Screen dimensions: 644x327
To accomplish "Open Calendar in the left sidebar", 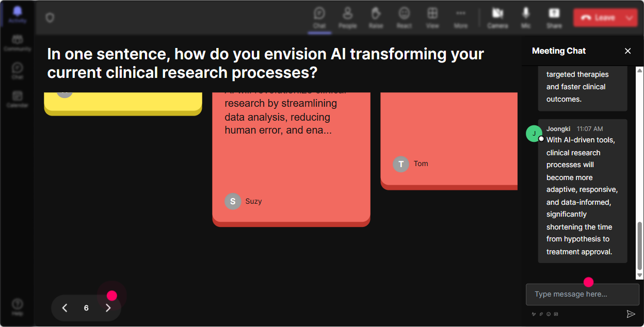I will pyautogui.click(x=17, y=99).
